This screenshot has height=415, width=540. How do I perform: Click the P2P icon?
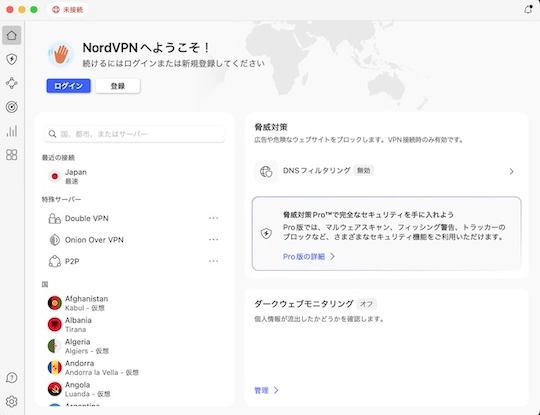point(54,261)
